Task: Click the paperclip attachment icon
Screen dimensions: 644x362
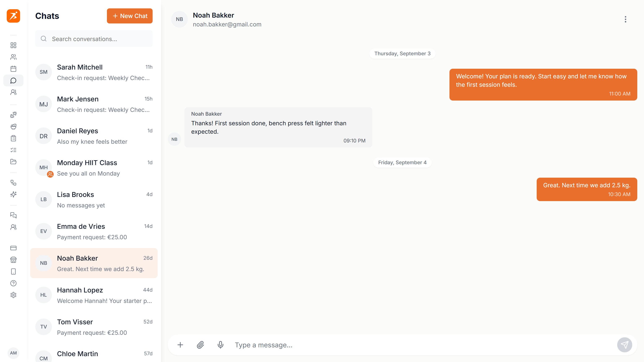Action: coord(200,345)
